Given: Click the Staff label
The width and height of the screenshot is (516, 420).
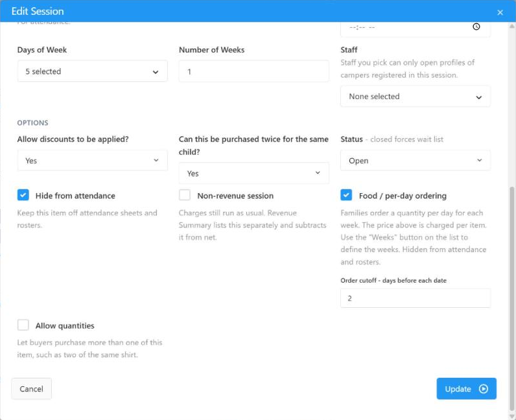Looking at the screenshot, I should tap(349, 50).
